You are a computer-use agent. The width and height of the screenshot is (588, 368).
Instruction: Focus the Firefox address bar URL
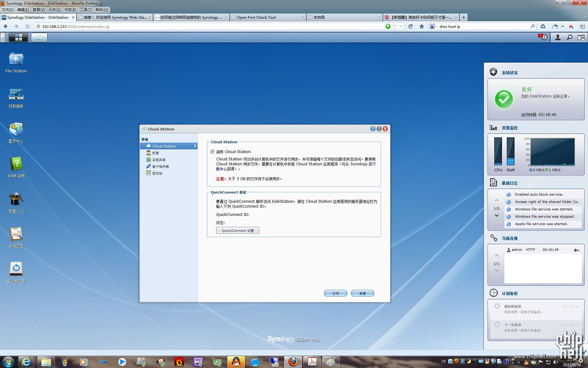pyautogui.click(x=211, y=26)
